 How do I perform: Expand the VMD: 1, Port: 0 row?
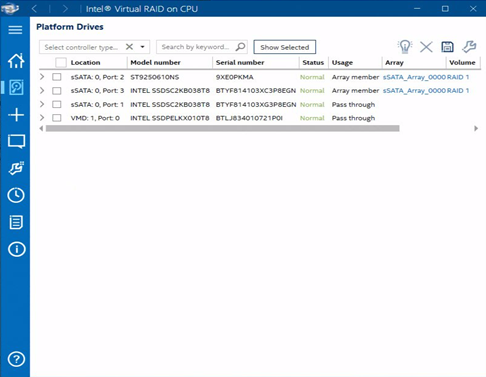[42, 118]
